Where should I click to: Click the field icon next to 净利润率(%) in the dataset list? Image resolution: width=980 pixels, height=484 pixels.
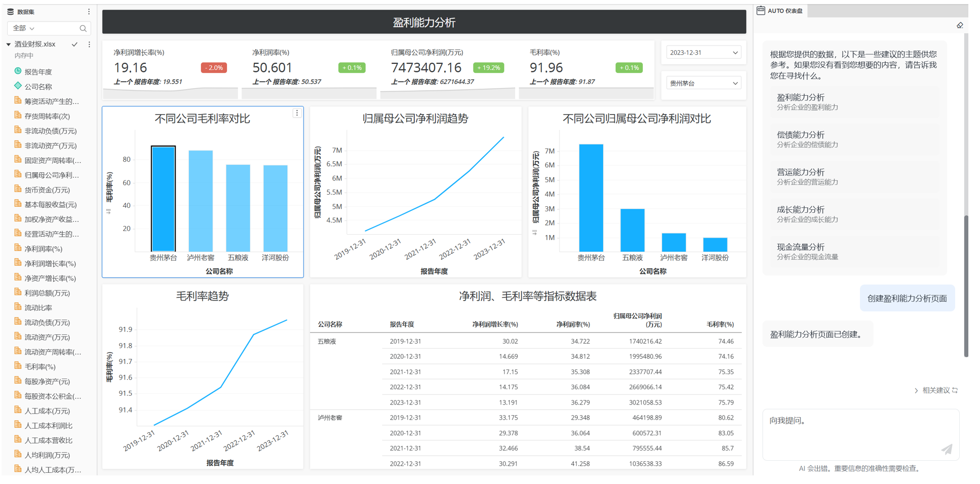tap(18, 248)
